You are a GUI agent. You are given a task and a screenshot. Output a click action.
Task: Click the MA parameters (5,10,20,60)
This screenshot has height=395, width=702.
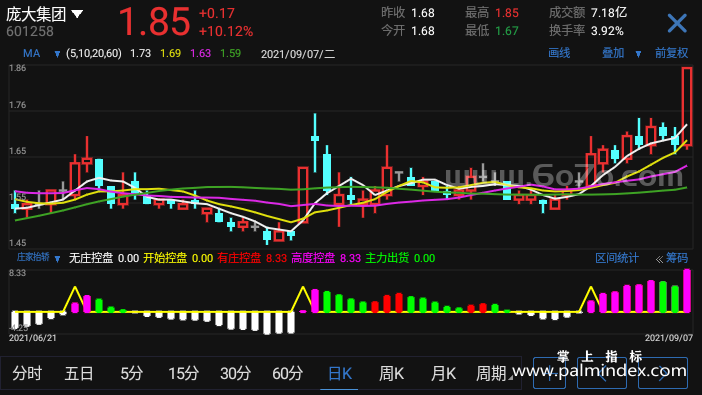click(94, 54)
